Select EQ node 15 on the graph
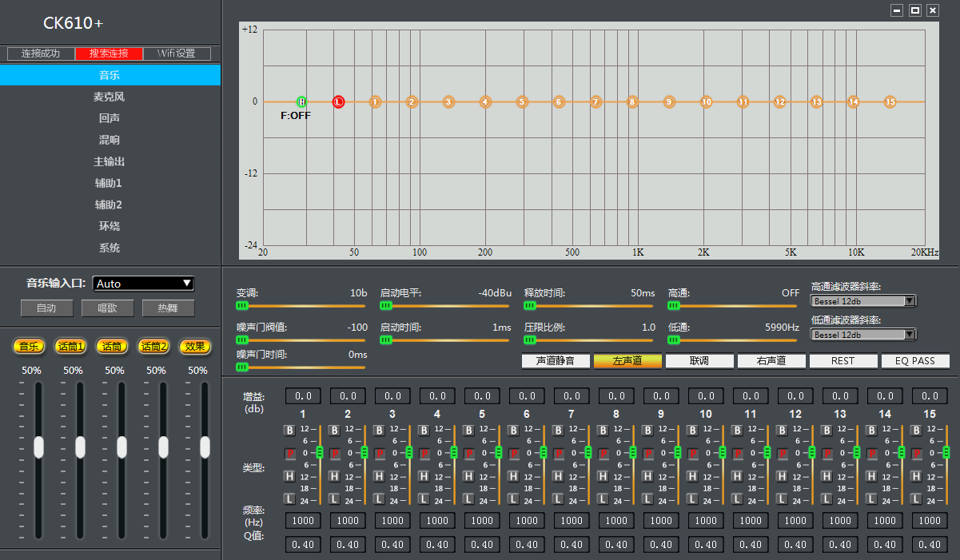The image size is (960, 560). pos(890,101)
